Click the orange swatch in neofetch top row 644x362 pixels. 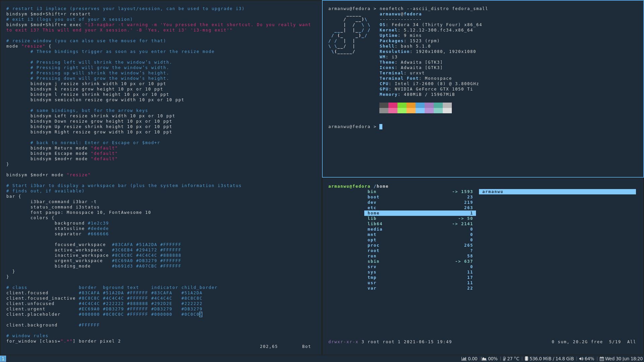point(411,105)
